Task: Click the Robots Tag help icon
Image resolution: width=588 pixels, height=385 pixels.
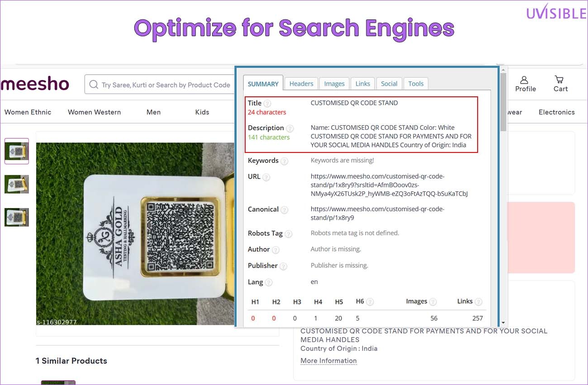Action: 289,234
